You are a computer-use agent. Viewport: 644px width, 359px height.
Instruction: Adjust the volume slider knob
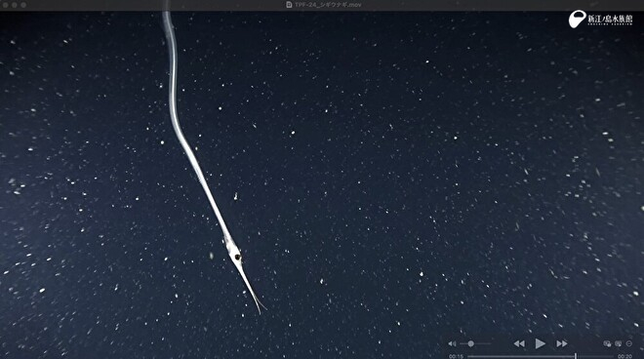(470, 343)
